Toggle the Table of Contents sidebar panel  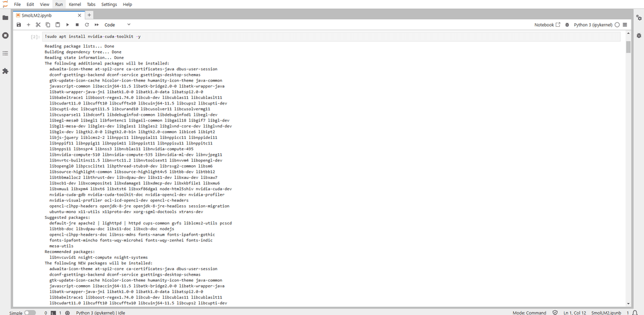click(x=5, y=53)
